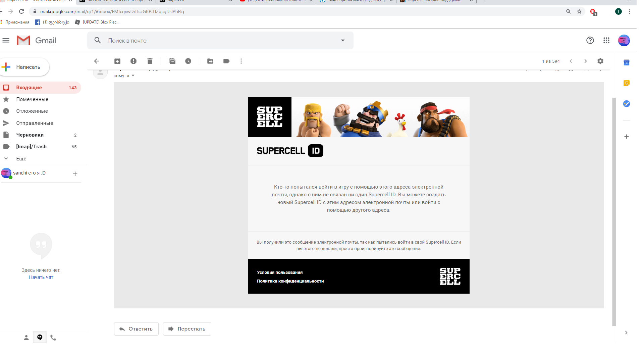Open the Политика конфиденциальности link

(x=290, y=281)
